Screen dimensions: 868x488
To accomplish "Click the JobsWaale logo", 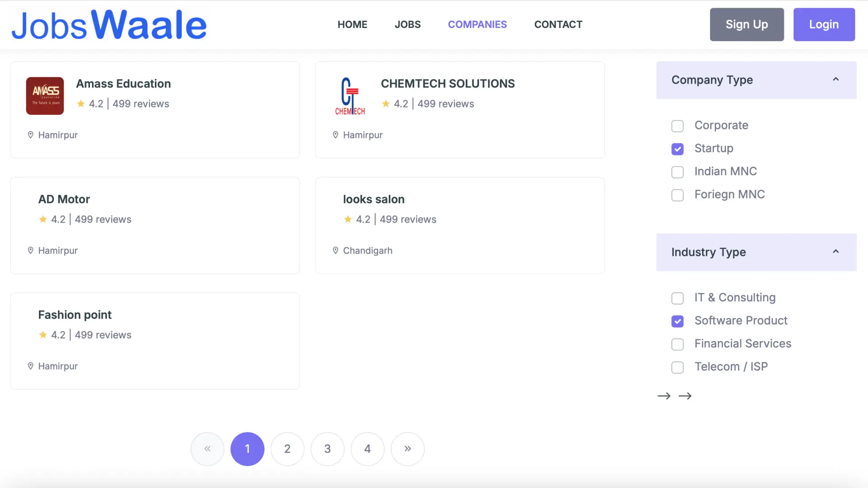I will (108, 23).
